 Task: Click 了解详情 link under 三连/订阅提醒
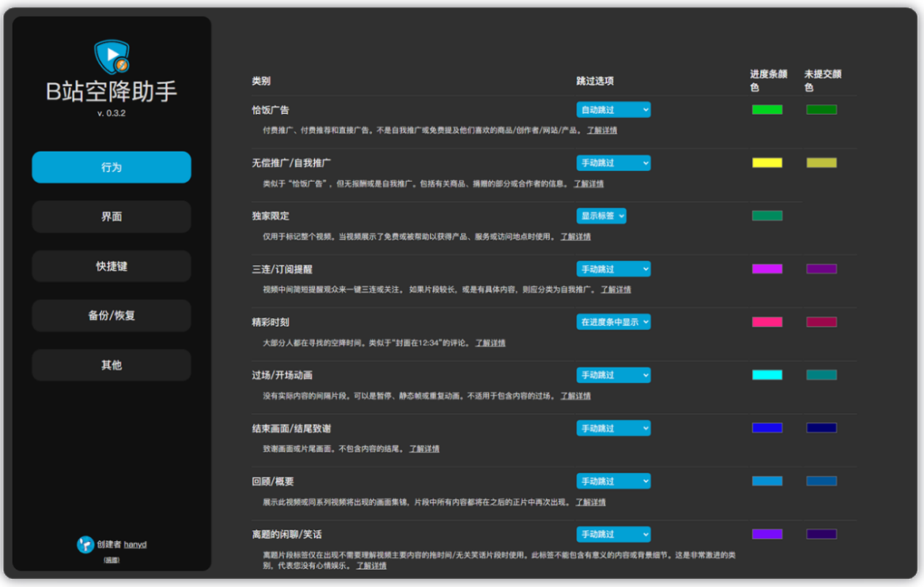click(615, 290)
